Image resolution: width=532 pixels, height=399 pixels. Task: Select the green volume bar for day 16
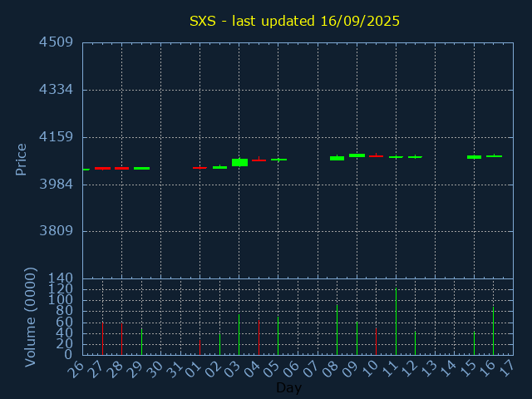tap(493, 331)
